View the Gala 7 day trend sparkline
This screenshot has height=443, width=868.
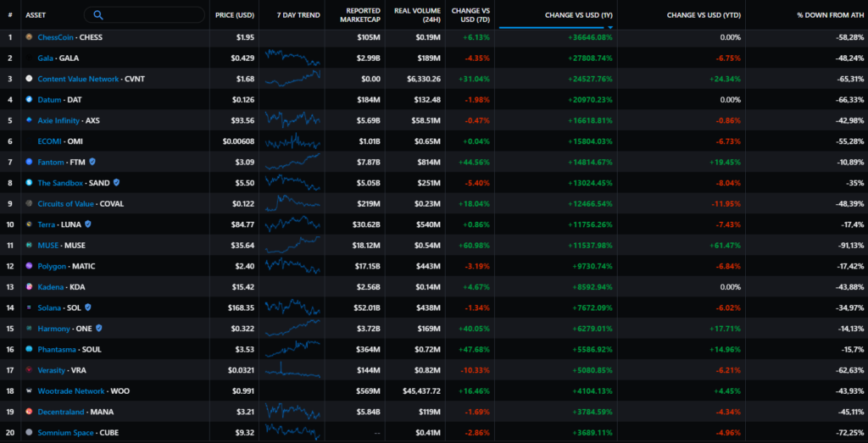292,58
